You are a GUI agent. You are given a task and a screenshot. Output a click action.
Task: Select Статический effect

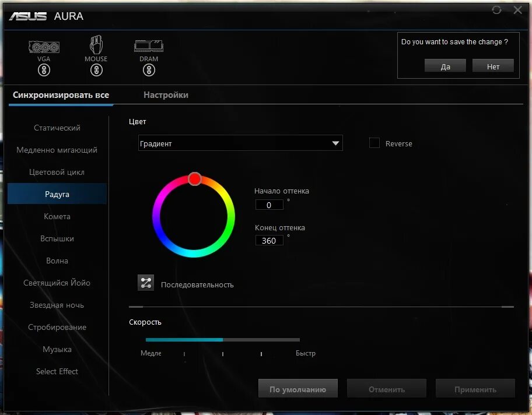57,128
